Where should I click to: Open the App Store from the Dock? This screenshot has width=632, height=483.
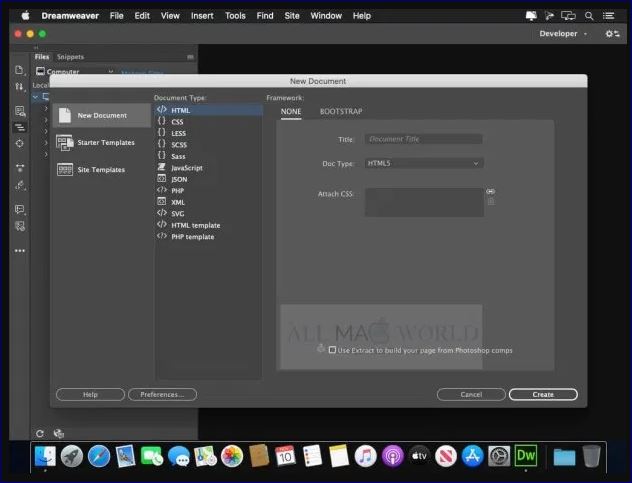pos(473,456)
